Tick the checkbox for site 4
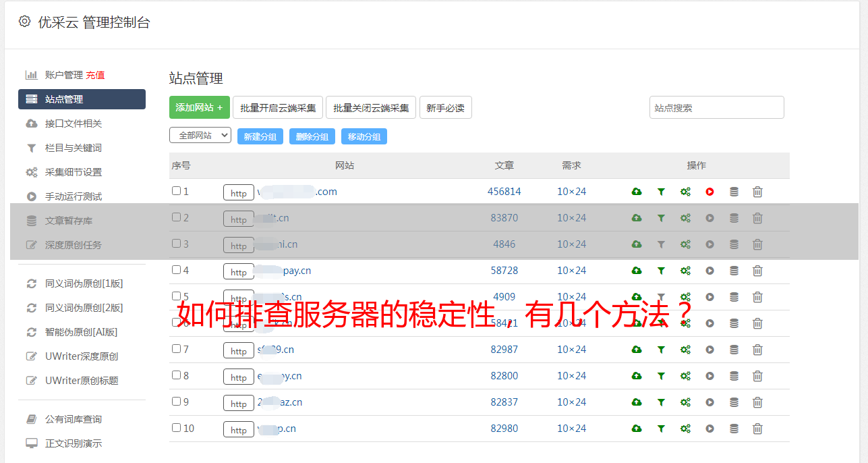 (x=176, y=270)
